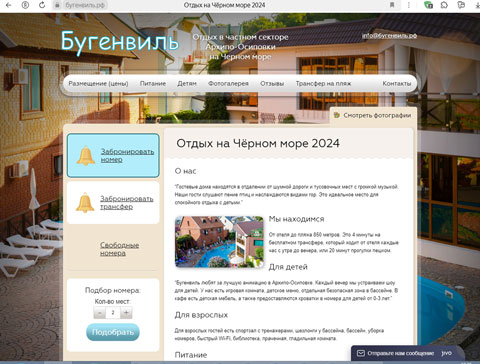Viewport: 480px width, 364px height.
Task: Open the aerial hotel pool photo thumbnail
Action: (x=219, y=242)
